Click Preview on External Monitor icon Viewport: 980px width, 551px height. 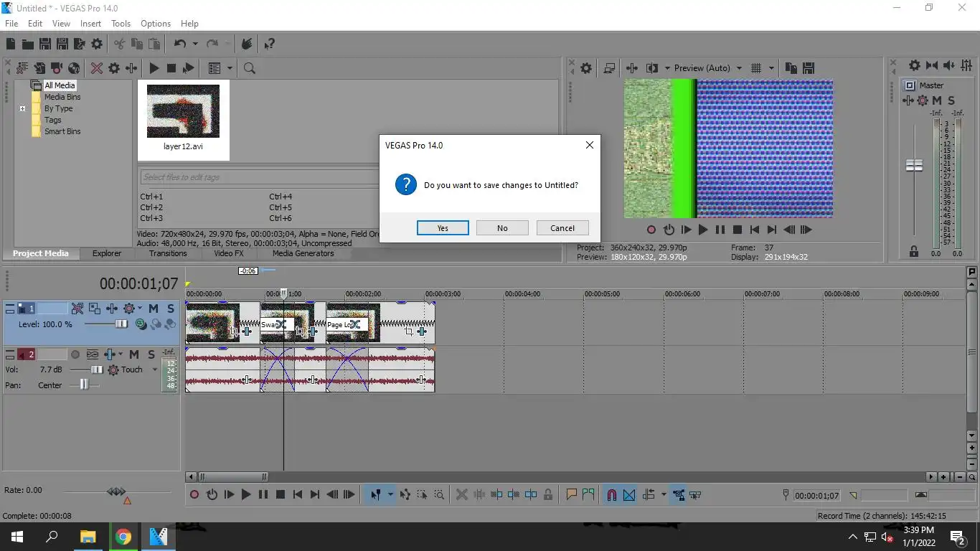click(x=609, y=68)
